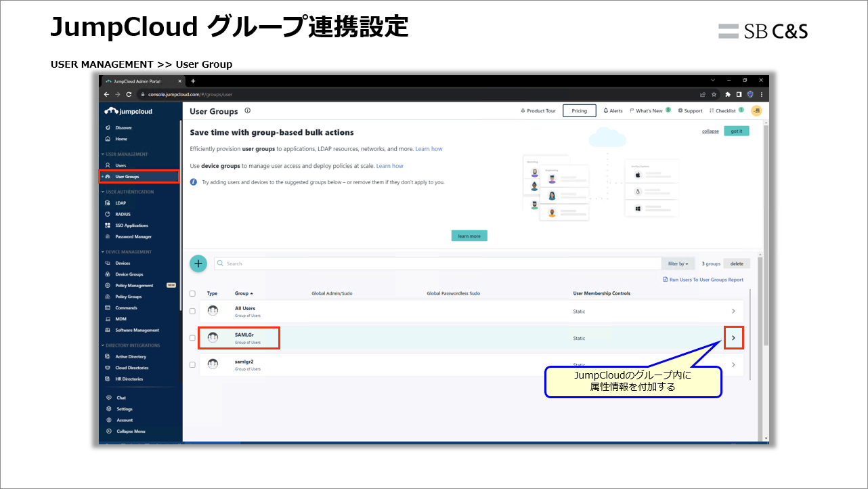Open Discover in JumpCloud sidebar
This screenshot has height=489, width=868.
[x=123, y=127]
